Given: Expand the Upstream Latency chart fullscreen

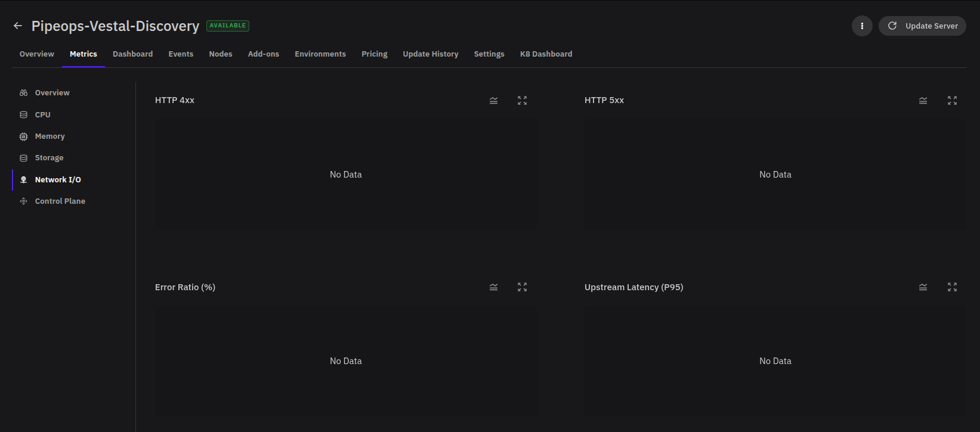Looking at the screenshot, I should coord(952,287).
